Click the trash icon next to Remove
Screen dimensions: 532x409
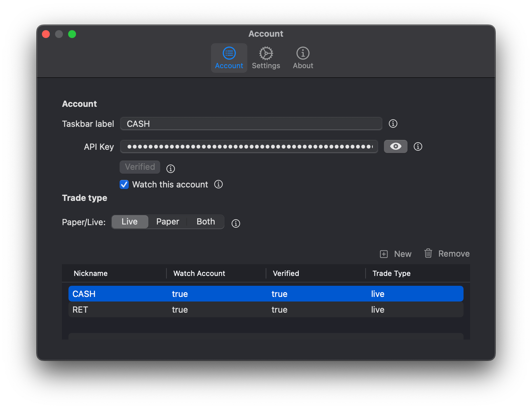pyautogui.click(x=428, y=253)
